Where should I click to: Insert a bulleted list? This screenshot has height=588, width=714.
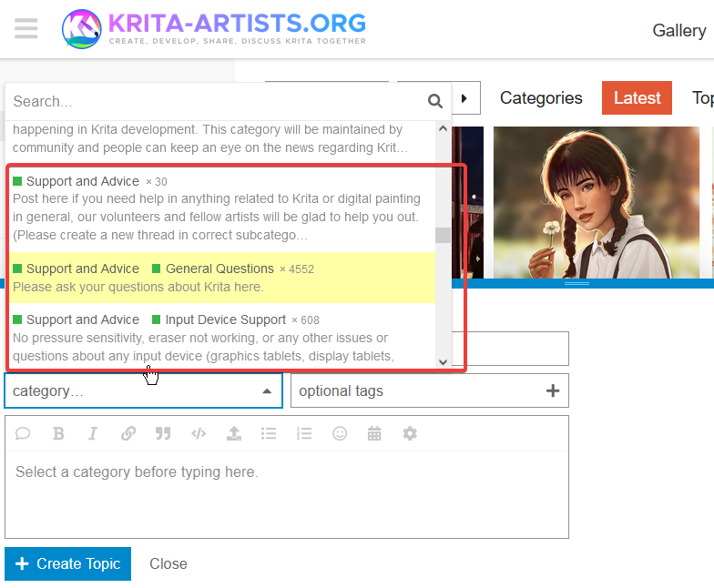click(x=269, y=433)
